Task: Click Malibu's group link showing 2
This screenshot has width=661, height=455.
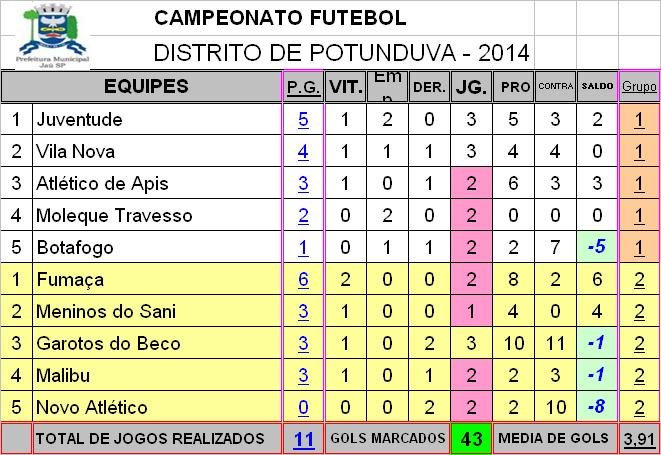Action: (x=639, y=375)
